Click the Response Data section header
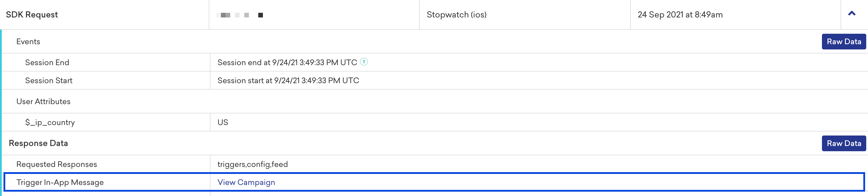Screen dimensions: 868x196 pos(38,143)
